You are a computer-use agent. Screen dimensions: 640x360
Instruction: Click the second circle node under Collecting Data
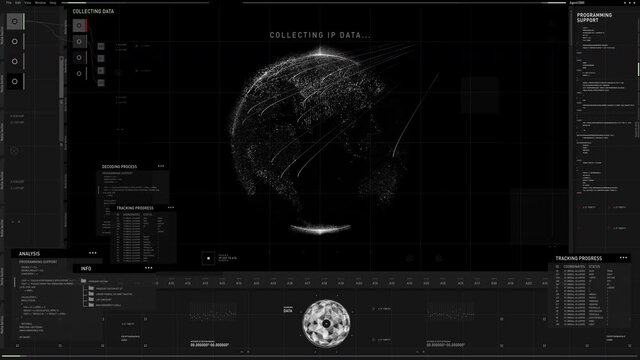pos(79,41)
